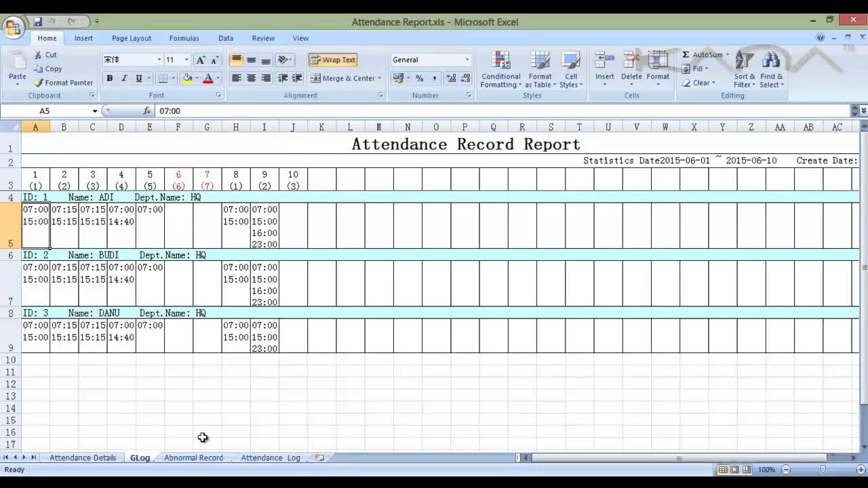Apply the Borders button
The height and width of the screenshot is (488, 868).
pos(163,78)
